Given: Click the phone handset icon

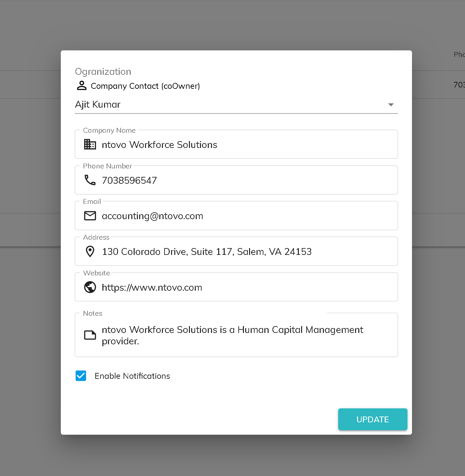Looking at the screenshot, I should click(x=90, y=180).
